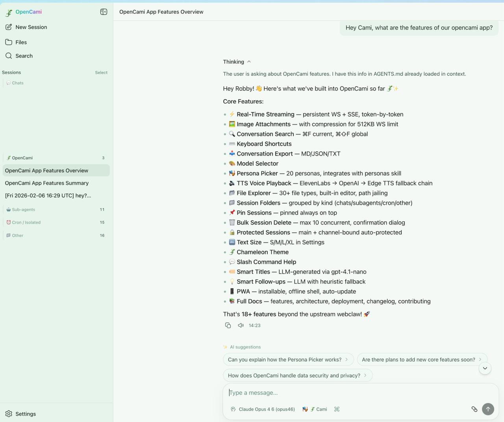The width and height of the screenshot is (504, 422).
Task: Collapse the Thinking section
Action: [x=249, y=62]
